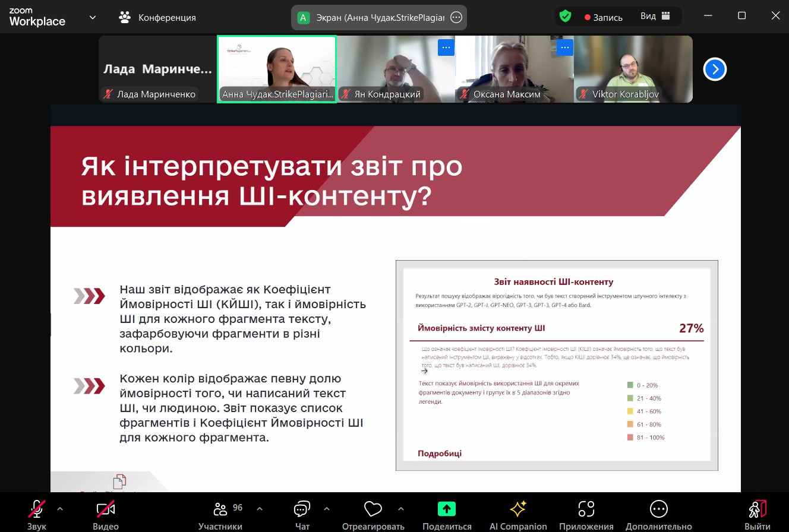Click the 81 - 100% red legend swatch
789x532 pixels.
630,438
